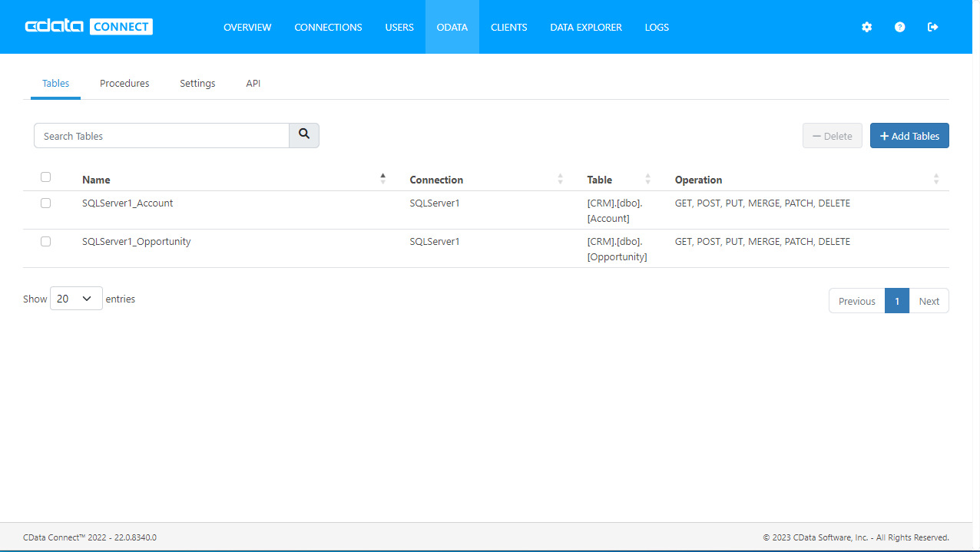This screenshot has height=552, width=980.
Task: Check the SQLServer1_Opportunity row checkbox
Action: tap(45, 242)
